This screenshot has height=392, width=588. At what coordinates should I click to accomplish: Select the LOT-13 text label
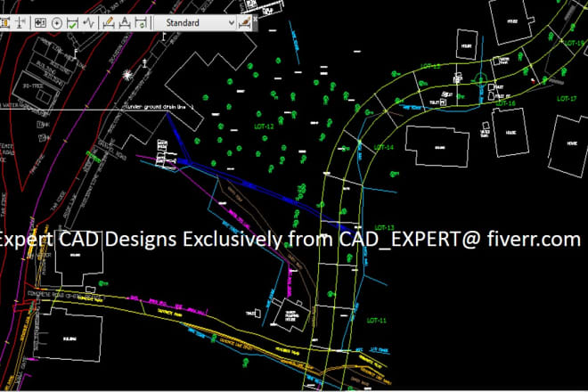[384, 228]
